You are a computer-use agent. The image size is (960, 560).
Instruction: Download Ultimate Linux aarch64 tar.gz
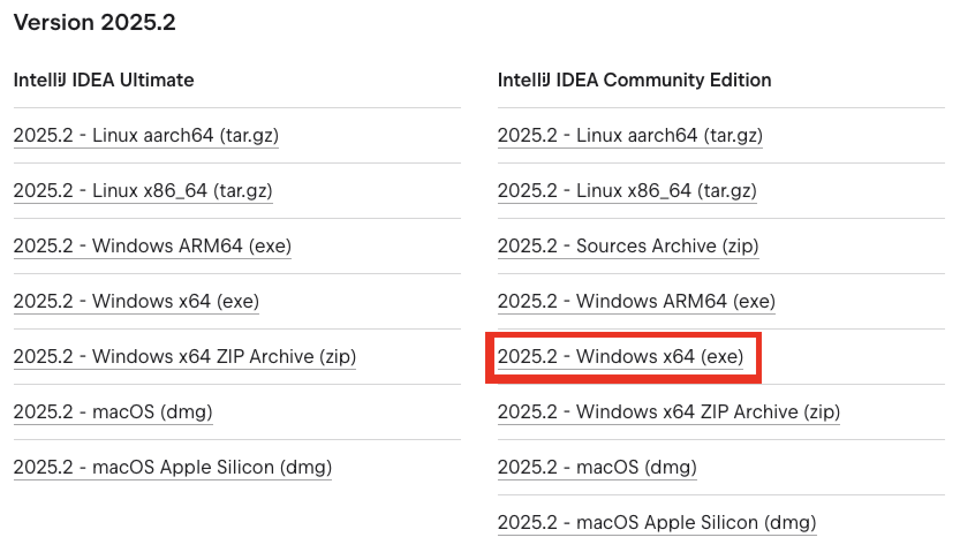coord(146,135)
